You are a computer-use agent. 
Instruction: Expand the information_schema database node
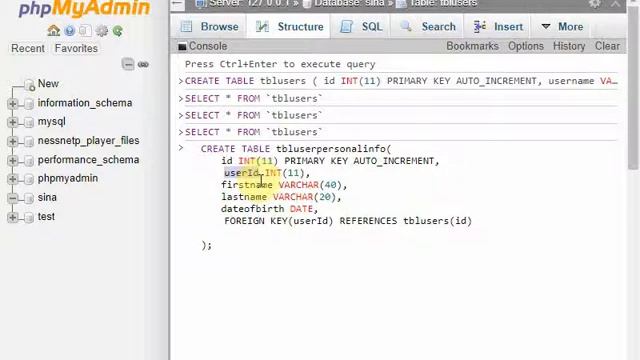coord(13,104)
